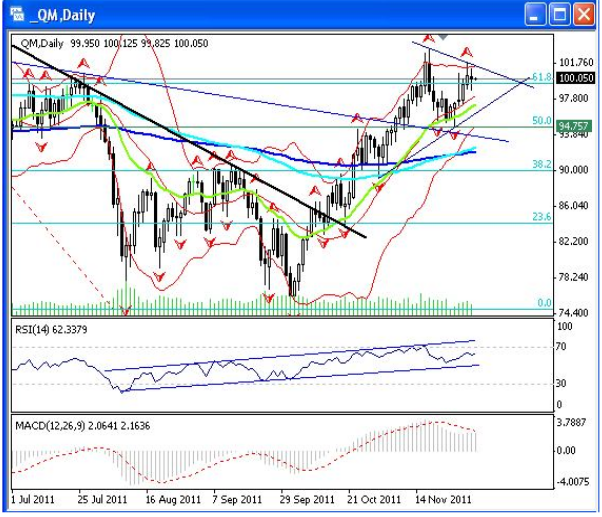Click the current price label 100.050
The height and width of the screenshot is (517, 602).
click(x=576, y=78)
